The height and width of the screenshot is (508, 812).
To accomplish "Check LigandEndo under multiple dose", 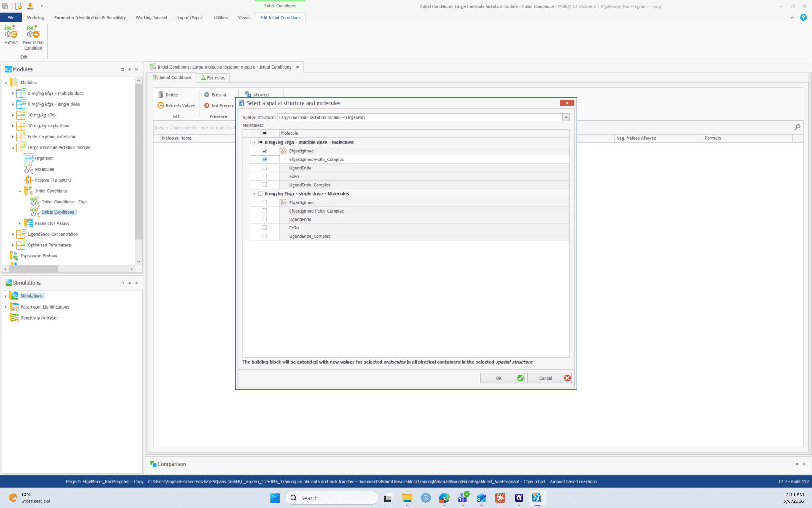I will point(265,168).
